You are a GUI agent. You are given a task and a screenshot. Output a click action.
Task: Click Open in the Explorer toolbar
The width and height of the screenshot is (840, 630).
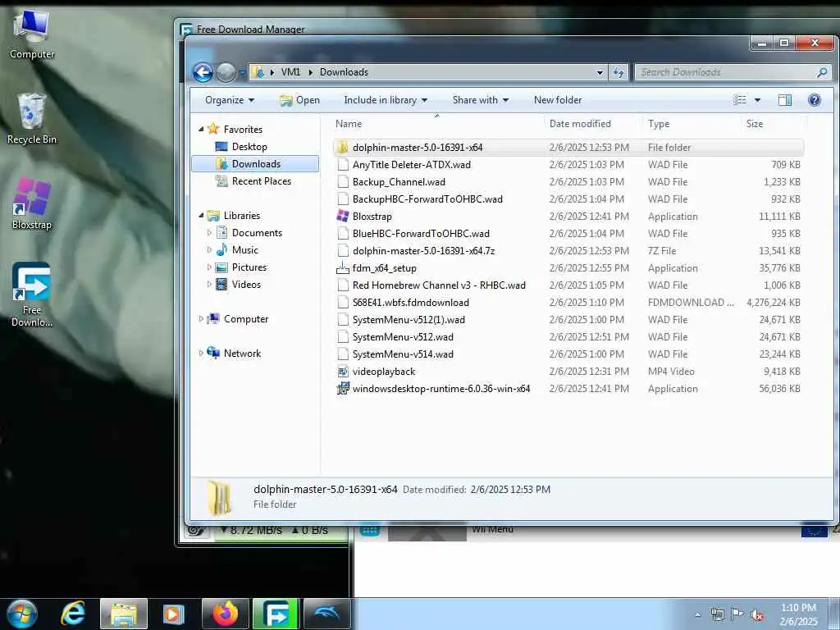(300, 100)
